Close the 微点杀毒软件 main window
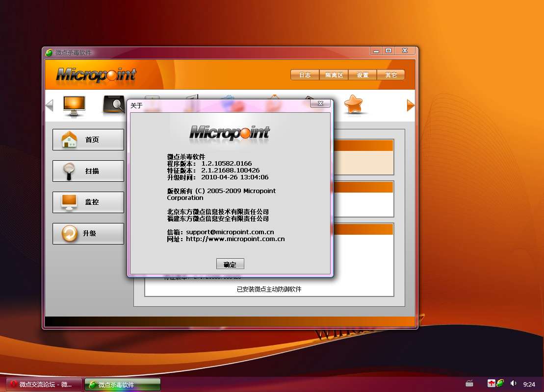Screen dimensions: 544x392 (x=405, y=51)
